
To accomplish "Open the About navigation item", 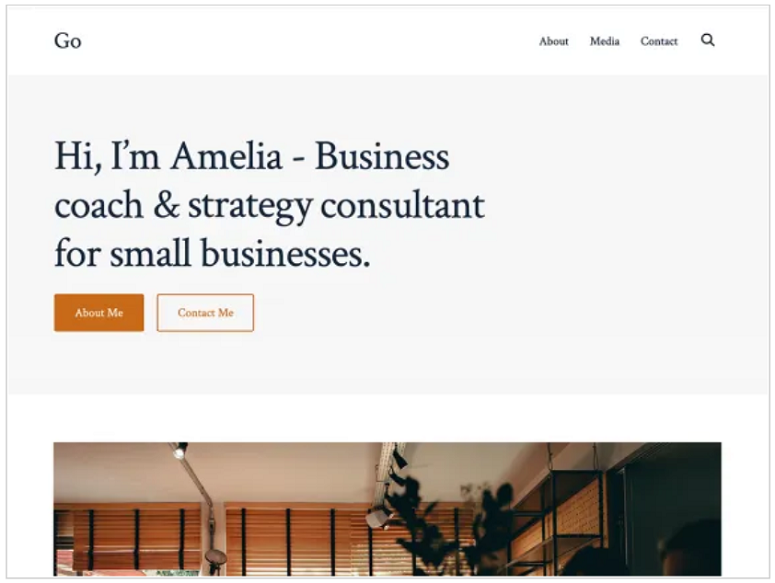I will [554, 42].
